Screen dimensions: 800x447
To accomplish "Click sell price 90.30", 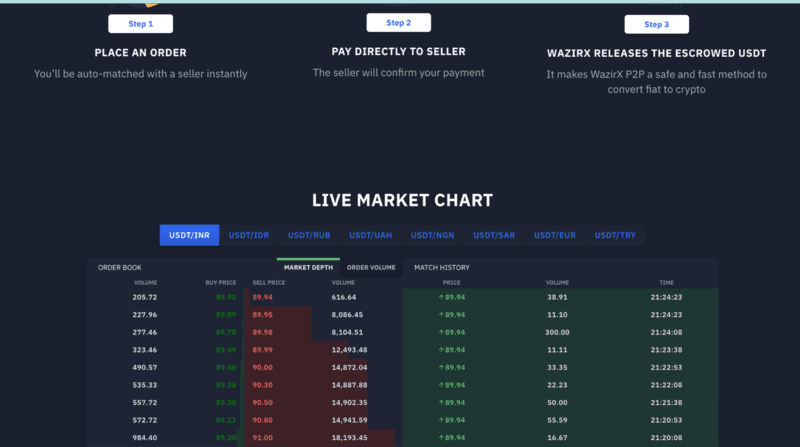I will [x=262, y=385].
